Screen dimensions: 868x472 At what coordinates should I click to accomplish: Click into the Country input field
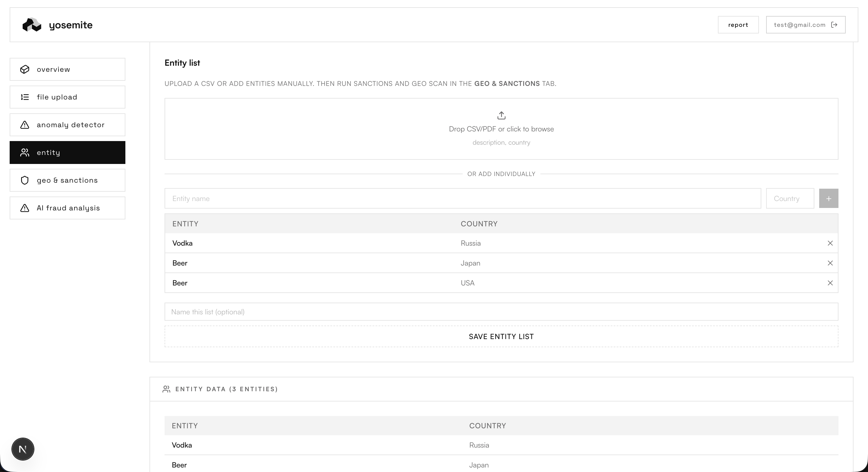790,198
